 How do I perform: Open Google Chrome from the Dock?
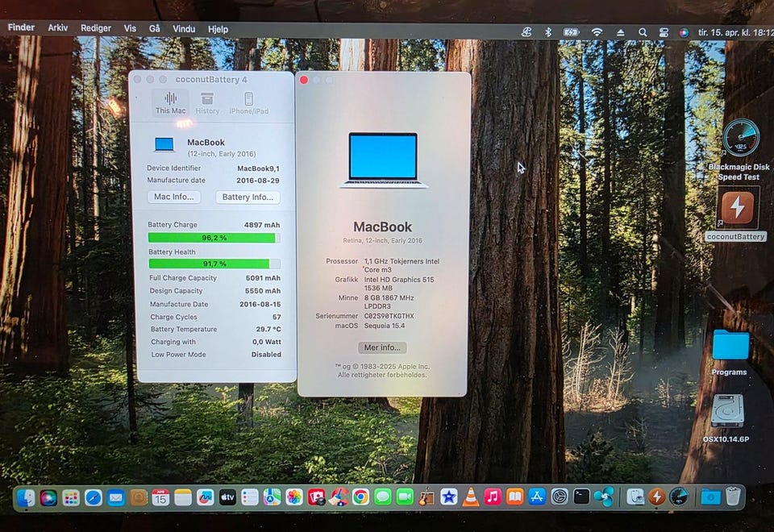tap(360, 497)
